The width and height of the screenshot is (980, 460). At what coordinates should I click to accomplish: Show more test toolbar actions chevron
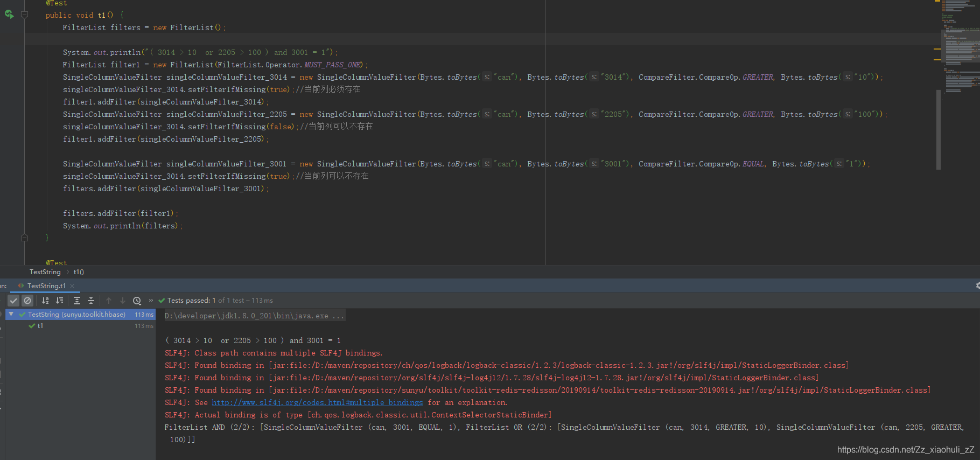click(151, 301)
